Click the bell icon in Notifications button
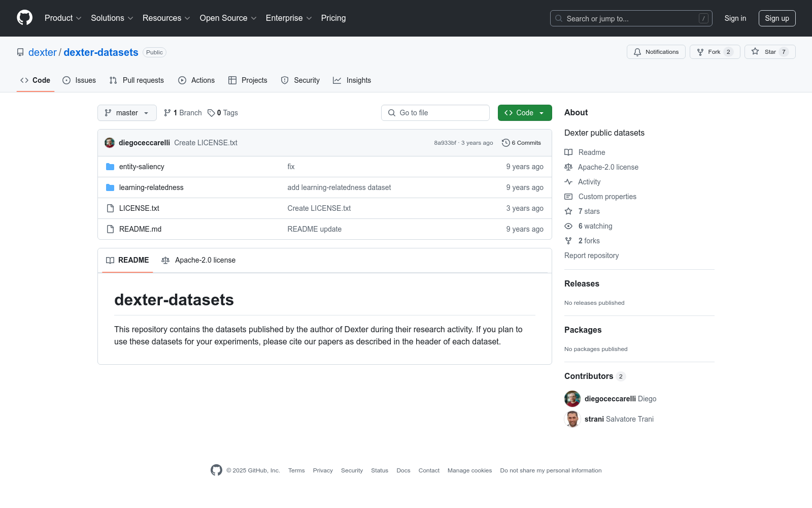This screenshot has width=812, height=508. tap(637, 52)
